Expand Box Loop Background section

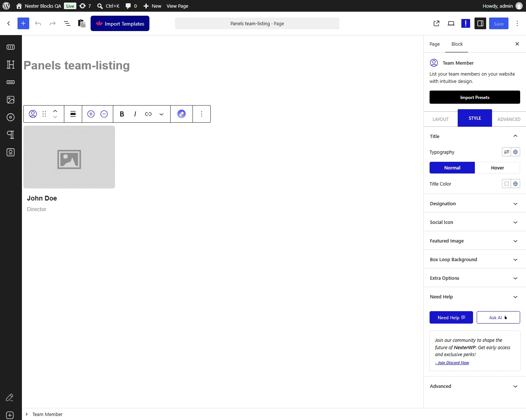click(475, 259)
